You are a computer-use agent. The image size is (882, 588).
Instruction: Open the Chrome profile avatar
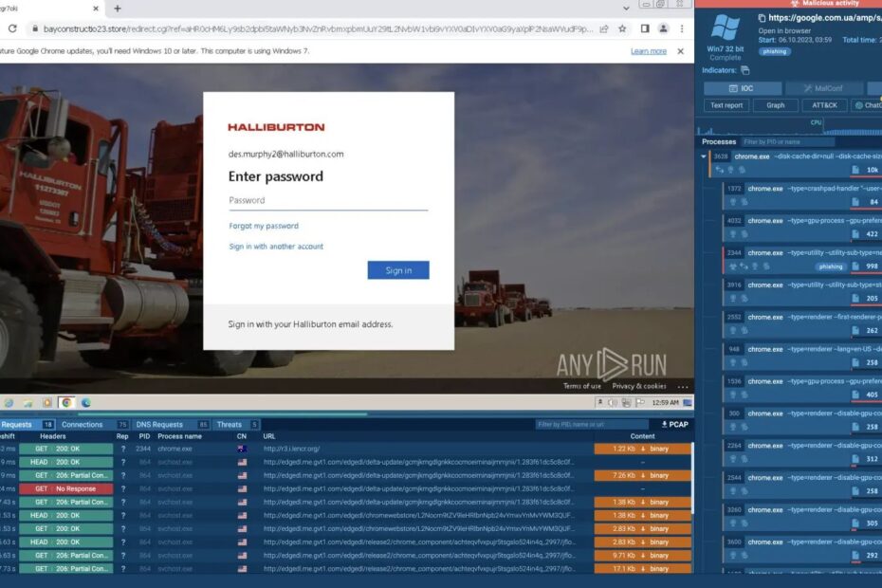pyautogui.click(x=663, y=28)
